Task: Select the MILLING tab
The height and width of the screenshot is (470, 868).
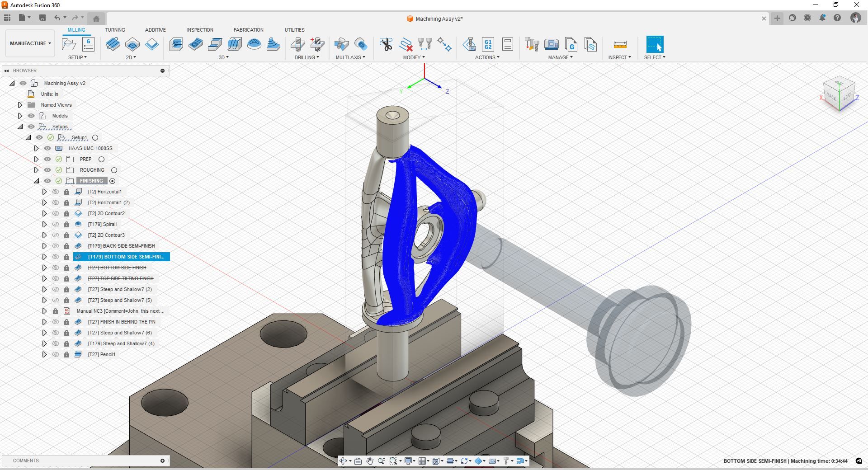Action: 76,30
